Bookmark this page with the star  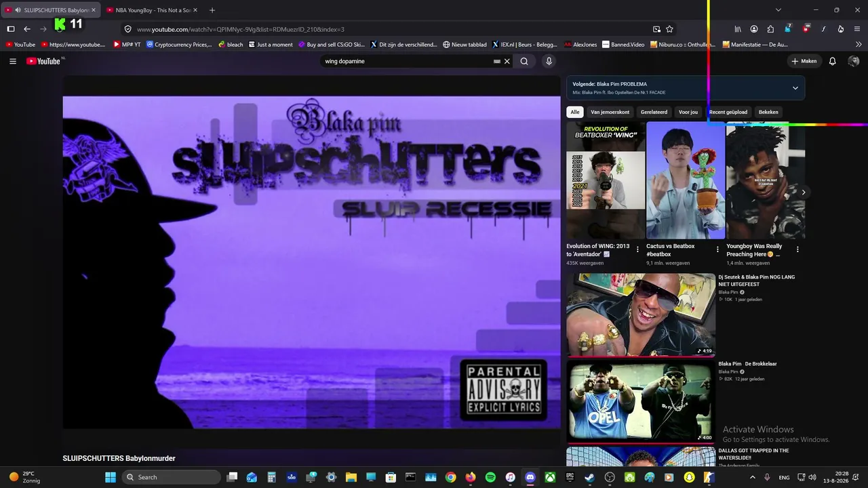coord(669,29)
